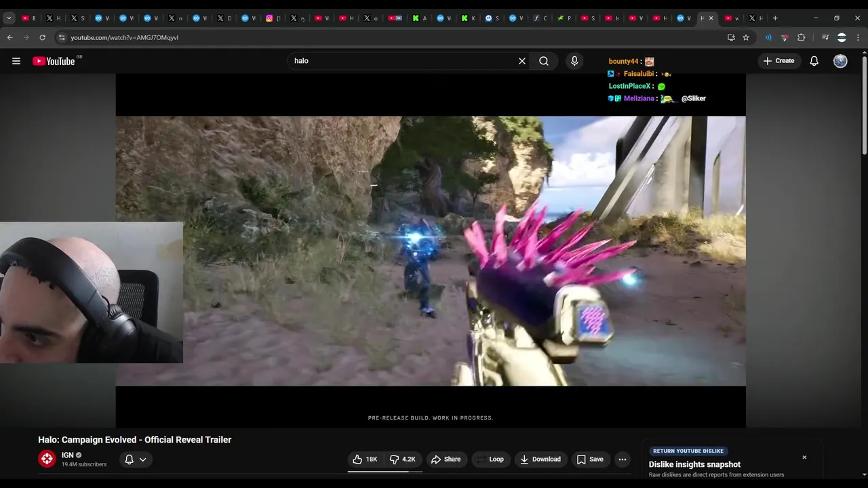Run search with magnifier button
The image size is (868, 488).
click(544, 61)
